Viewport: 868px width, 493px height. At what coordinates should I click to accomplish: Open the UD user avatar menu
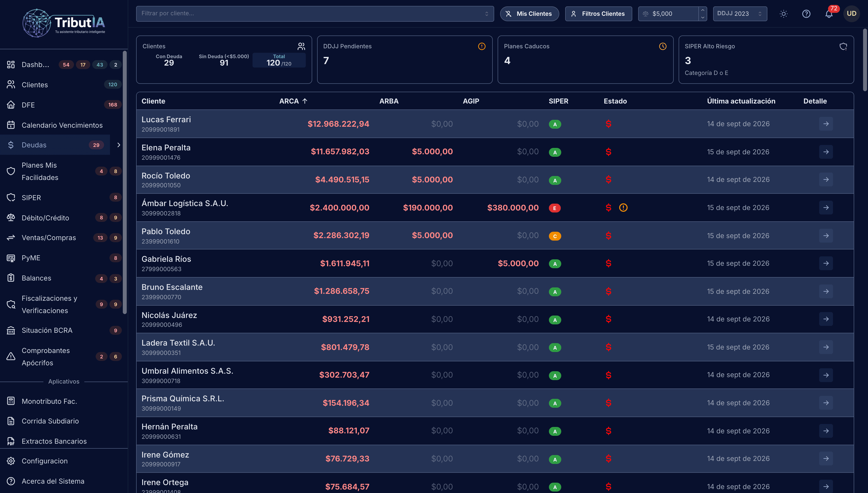851,14
